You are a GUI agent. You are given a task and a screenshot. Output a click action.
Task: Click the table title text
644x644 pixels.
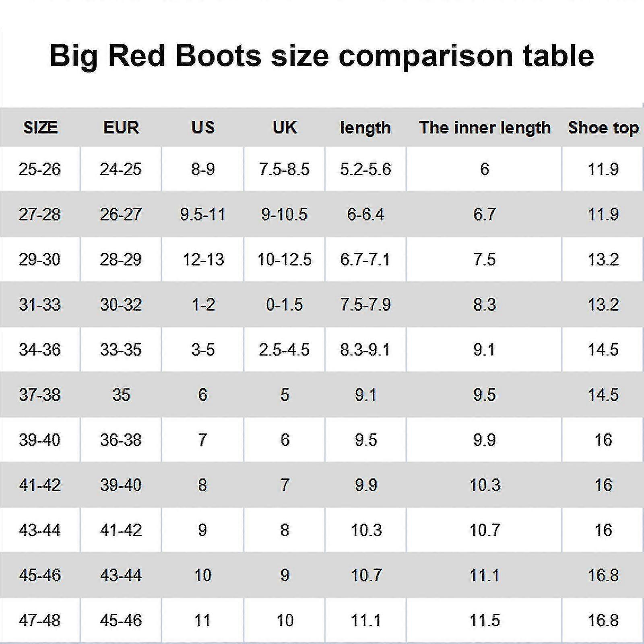coord(322,56)
